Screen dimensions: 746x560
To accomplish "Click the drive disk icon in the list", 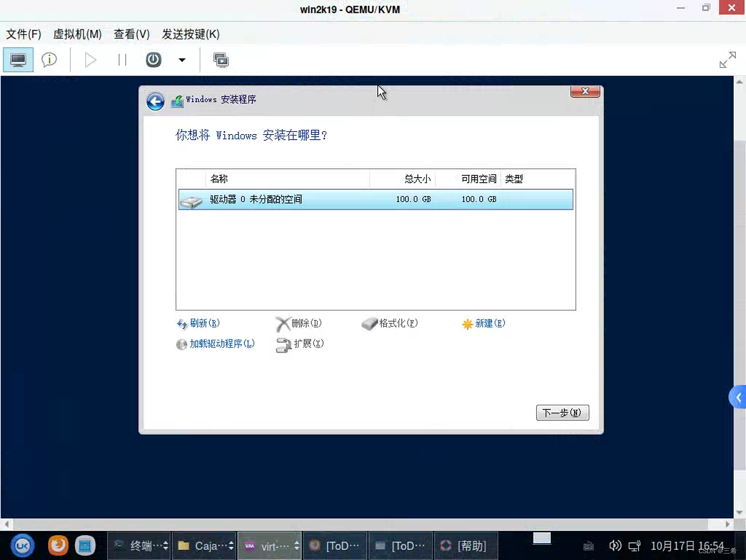I will point(191,201).
